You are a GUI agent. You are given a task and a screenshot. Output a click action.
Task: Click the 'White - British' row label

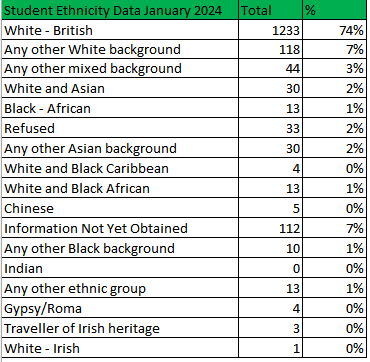120,30
